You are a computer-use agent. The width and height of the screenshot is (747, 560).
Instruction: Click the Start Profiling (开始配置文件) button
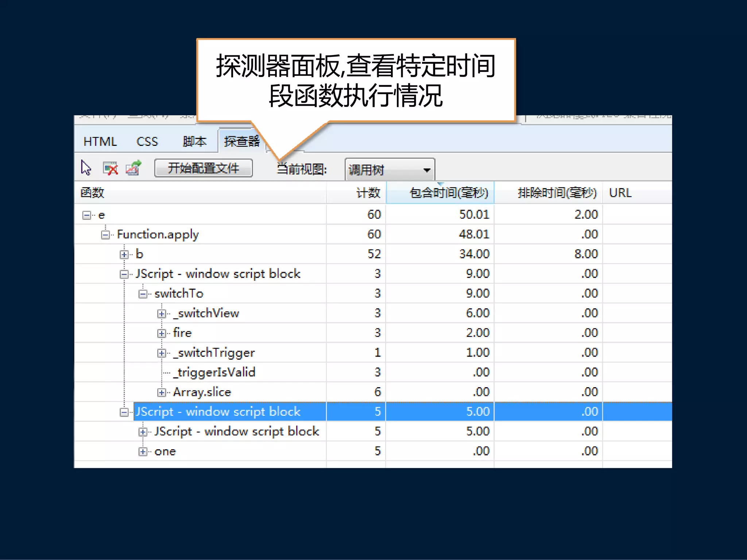(x=203, y=168)
